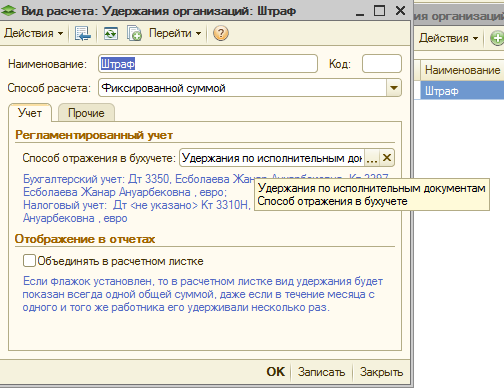Switch to the Прочие tab
The image size is (504, 388).
pyautogui.click(x=86, y=113)
